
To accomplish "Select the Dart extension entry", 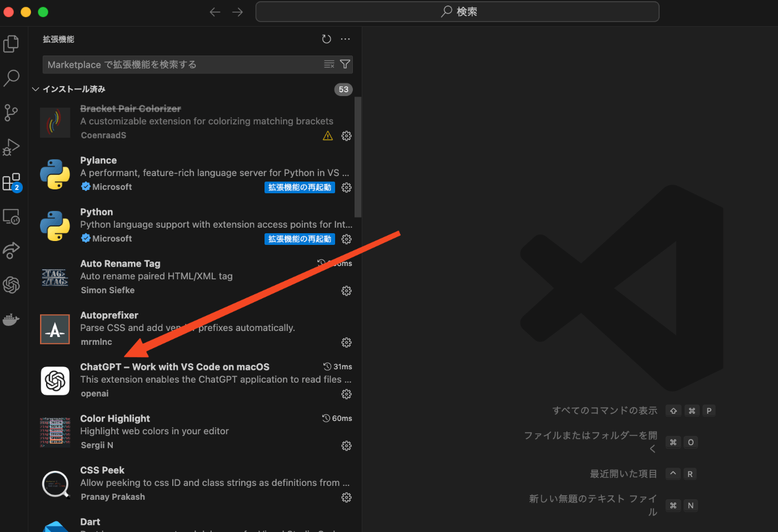I will tap(192, 521).
